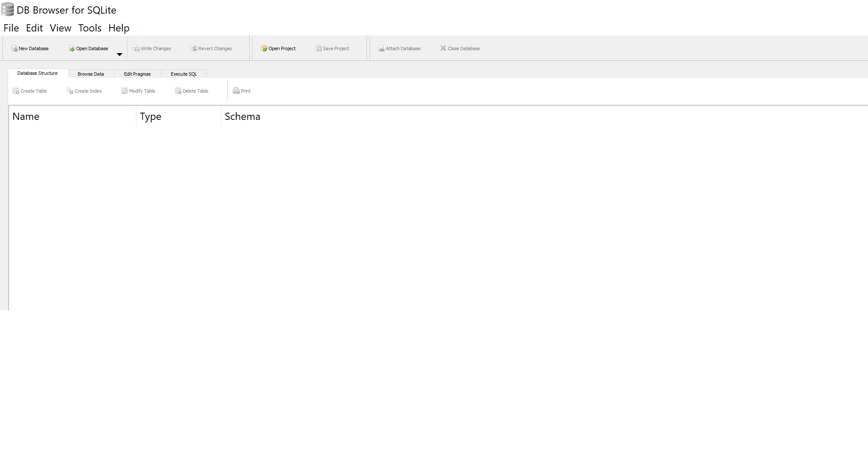Click the Close Database X icon

click(x=443, y=48)
